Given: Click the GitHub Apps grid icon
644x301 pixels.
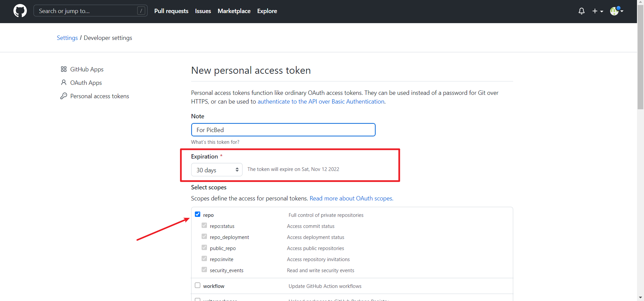Looking at the screenshot, I should (64, 69).
